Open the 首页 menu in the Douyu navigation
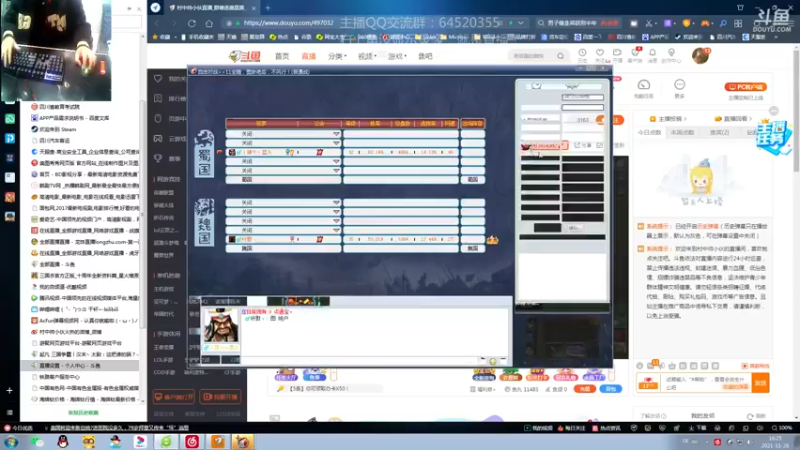The width and height of the screenshot is (800, 450). (x=282, y=56)
